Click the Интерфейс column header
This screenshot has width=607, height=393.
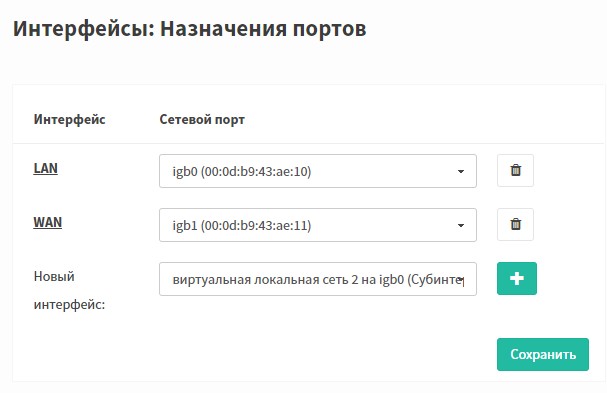pos(69,119)
